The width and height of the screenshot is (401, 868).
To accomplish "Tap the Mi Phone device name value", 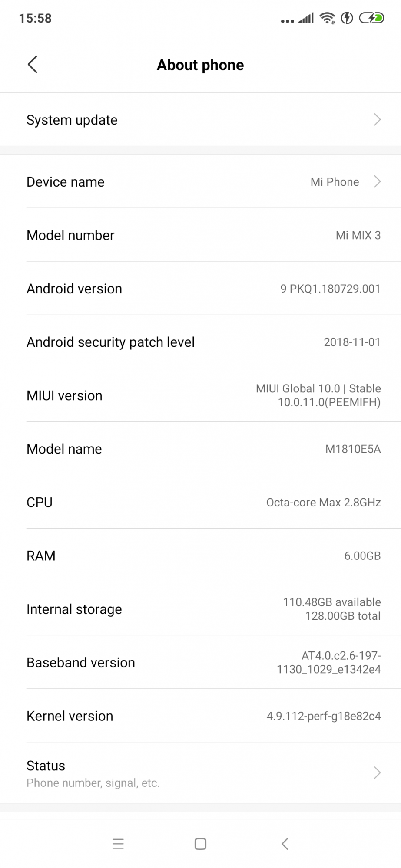I will pyautogui.click(x=335, y=182).
